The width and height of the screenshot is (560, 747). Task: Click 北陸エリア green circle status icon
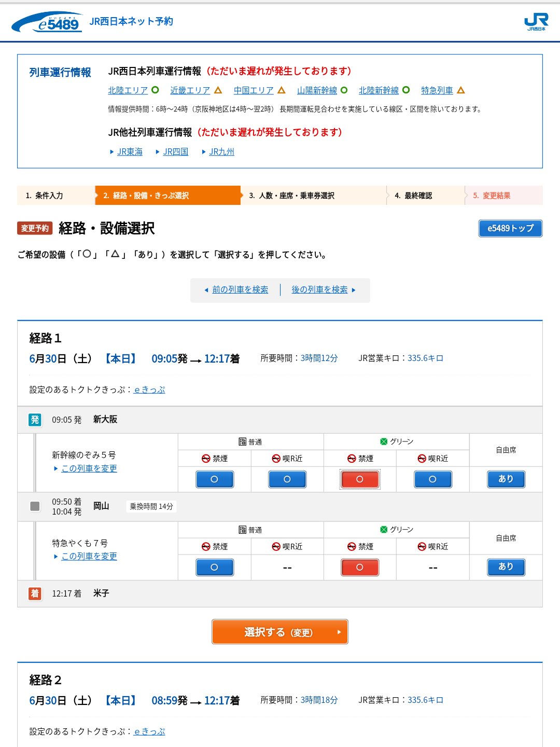(x=155, y=90)
